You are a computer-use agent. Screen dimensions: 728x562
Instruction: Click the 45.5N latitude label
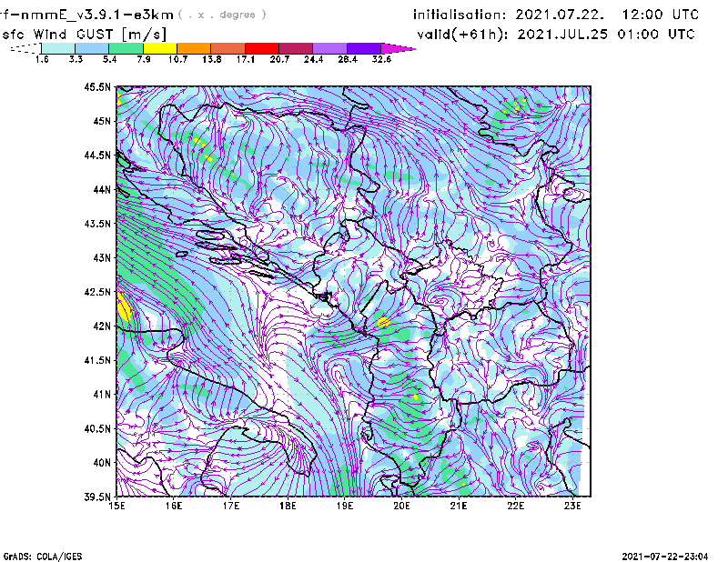(97, 86)
